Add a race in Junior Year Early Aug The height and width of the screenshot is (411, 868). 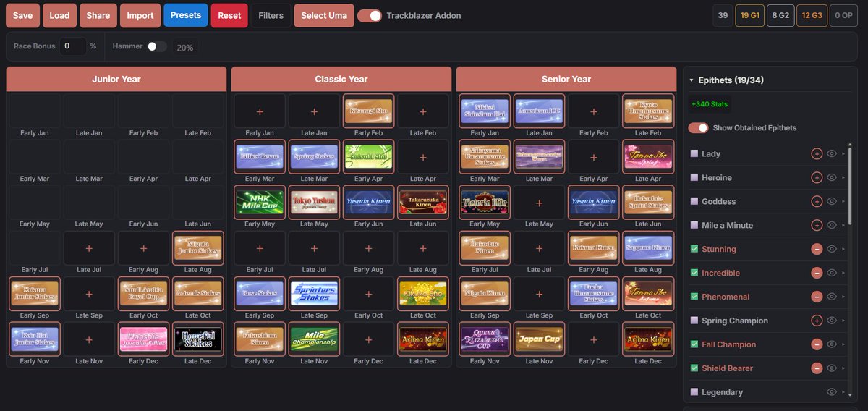point(143,248)
